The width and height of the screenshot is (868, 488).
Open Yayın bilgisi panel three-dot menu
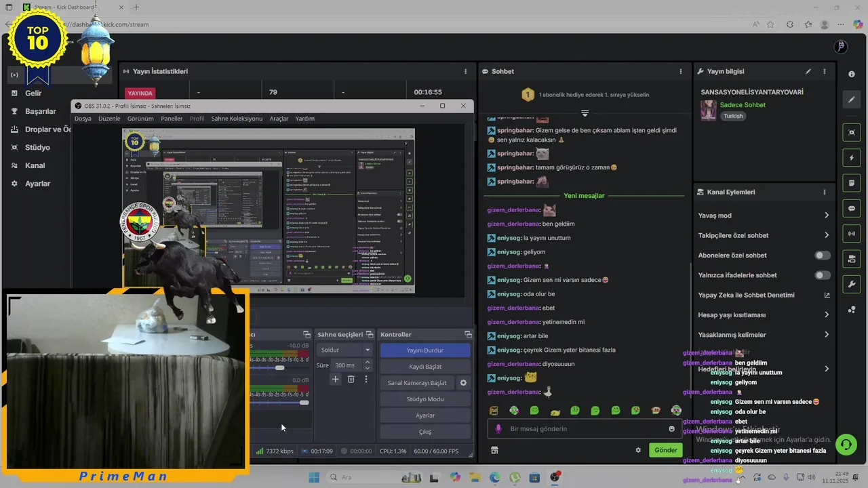pyautogui.click(x=825, y=71)
